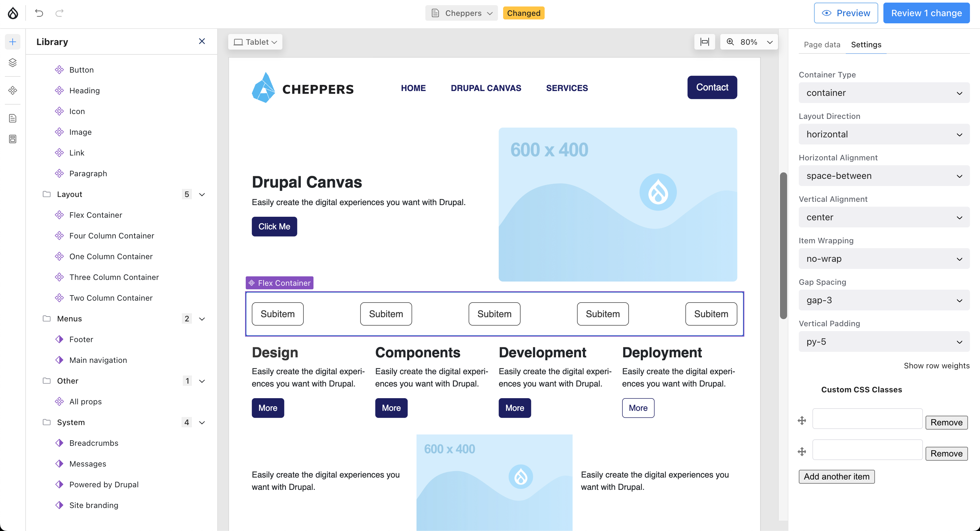Switch to the Page data tab
This screenshot has height=531, width=980.
pos(822,44)
